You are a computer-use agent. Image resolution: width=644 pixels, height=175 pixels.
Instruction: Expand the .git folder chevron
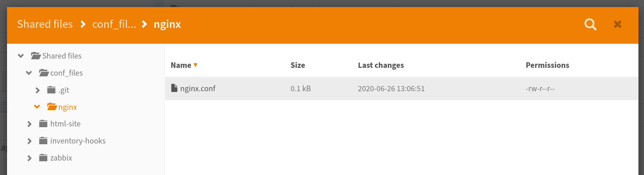point(37,90)
